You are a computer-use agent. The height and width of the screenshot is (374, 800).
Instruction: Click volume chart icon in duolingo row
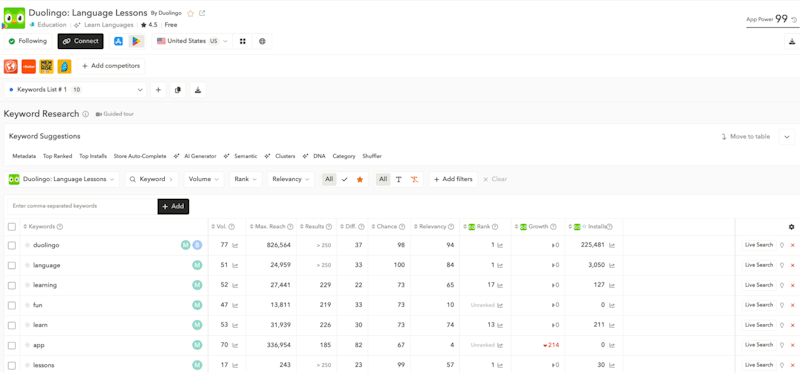235,245
